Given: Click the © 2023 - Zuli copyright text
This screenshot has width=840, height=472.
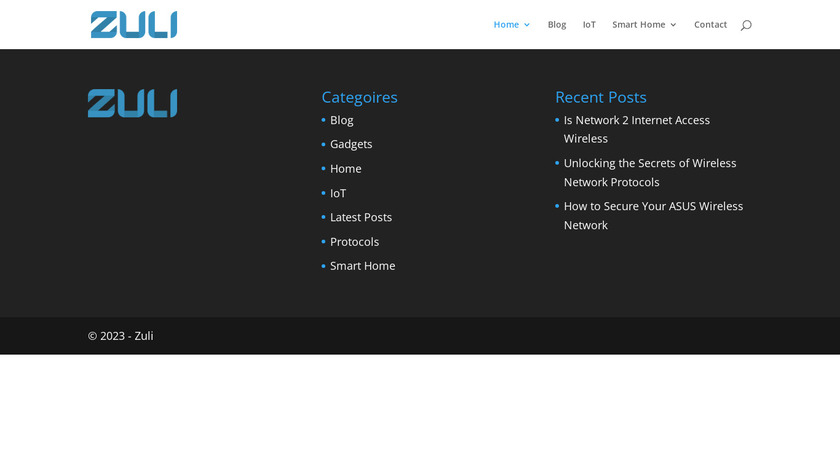Looking at the screenshot, I should [x=120, y=336].
